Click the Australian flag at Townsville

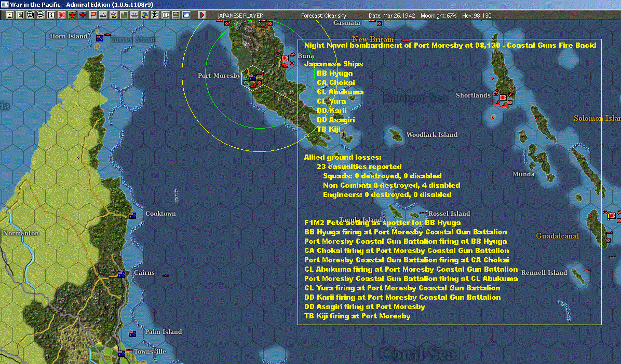122,353
